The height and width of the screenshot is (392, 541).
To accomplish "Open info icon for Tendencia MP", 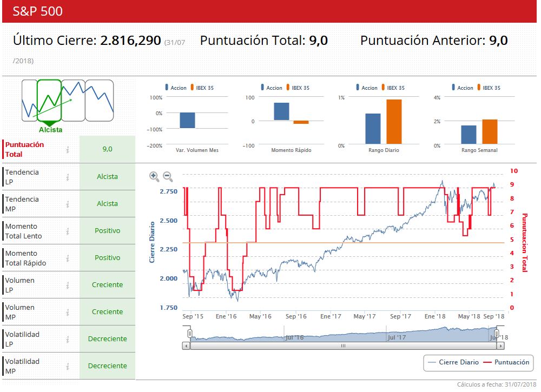I will coord(68,204).
